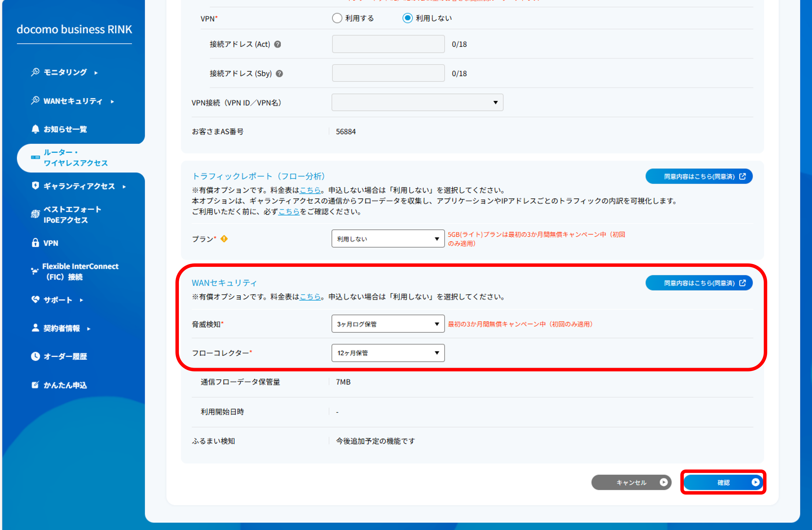Click the lock icon for VPN
The width and height of the screenshot is (812, 530).
pos(35,243)
